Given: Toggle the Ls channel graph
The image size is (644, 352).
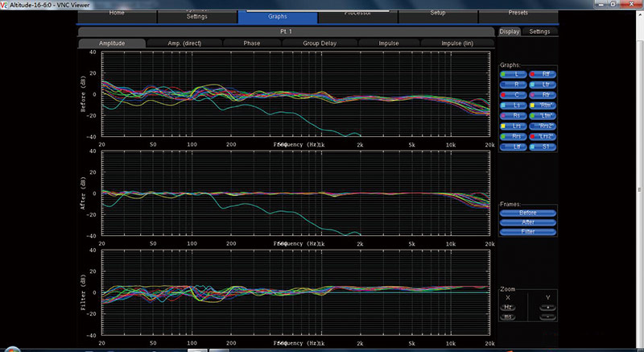Looking at the screenshot, I should 514,106.
